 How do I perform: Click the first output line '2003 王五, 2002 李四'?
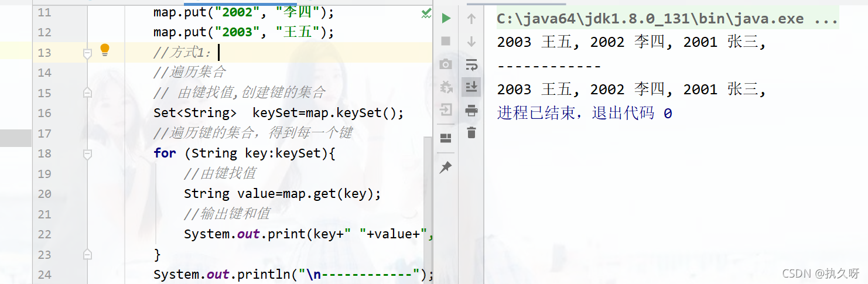631,42
